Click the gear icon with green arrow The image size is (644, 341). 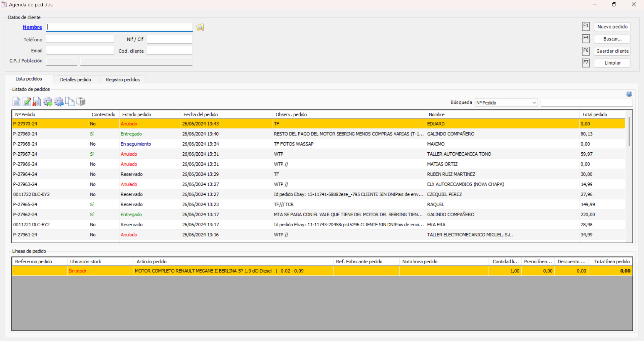click(x=48, y=102)
